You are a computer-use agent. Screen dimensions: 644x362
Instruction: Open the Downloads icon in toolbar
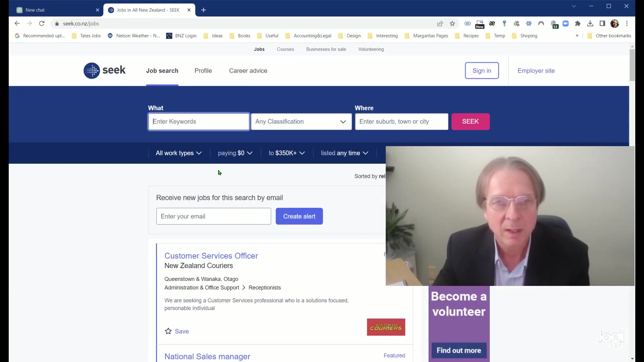[590, 23]
